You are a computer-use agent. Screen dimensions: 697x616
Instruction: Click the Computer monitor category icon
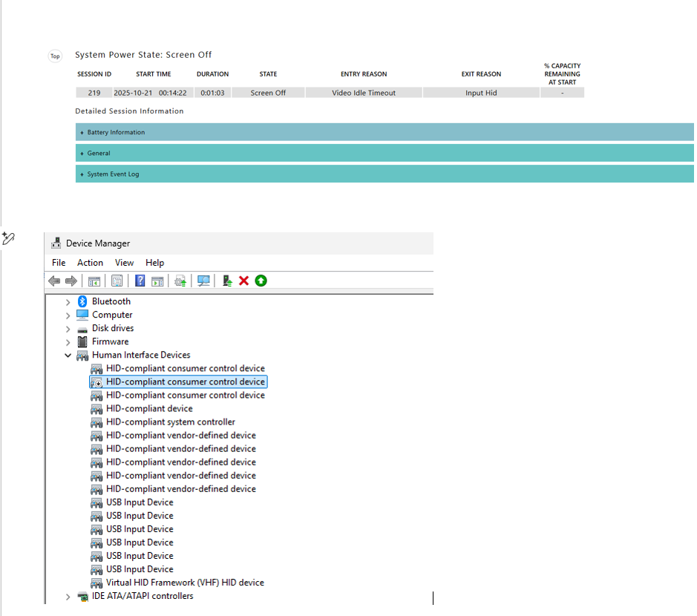tap(82, 315)
